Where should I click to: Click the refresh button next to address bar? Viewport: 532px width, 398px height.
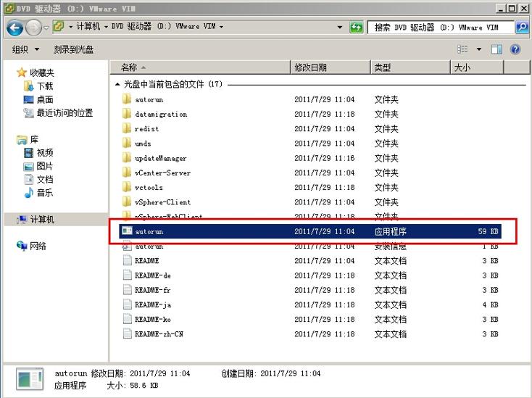click(x=356, y=27)
